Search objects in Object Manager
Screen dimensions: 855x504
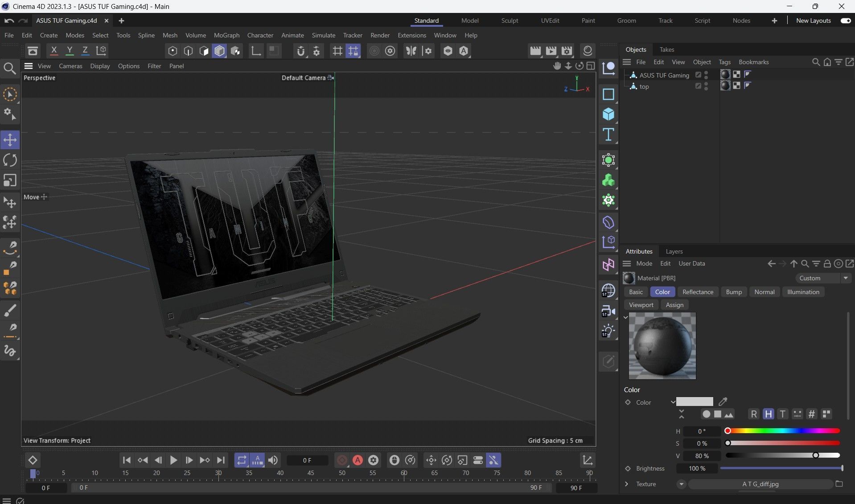[816, 62]
